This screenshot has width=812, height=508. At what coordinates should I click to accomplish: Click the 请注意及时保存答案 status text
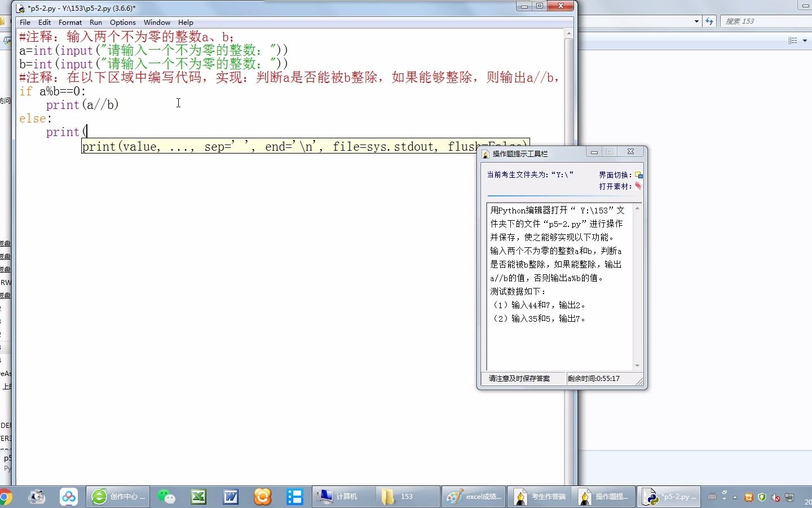click(x=519, y=379)
